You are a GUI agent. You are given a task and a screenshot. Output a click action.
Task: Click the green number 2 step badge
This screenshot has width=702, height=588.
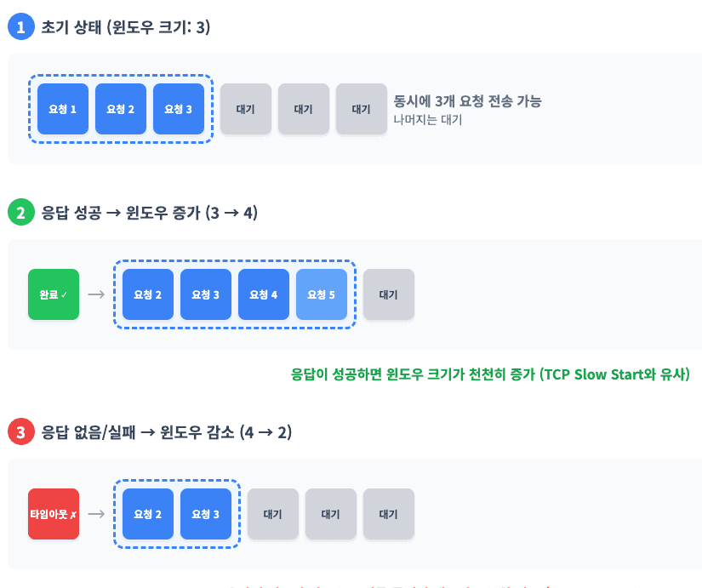click(20, 212)
